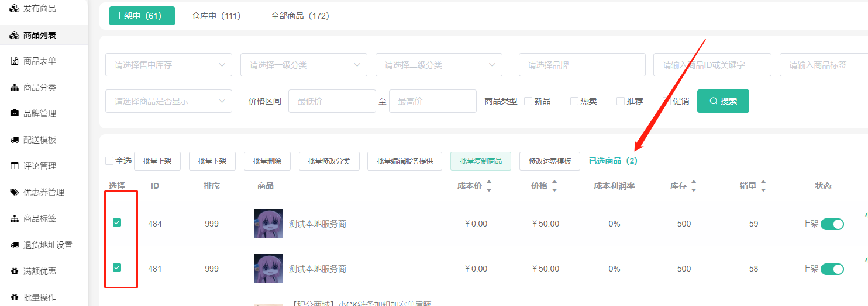Click the thumbnail of product 484

(268, 224)
